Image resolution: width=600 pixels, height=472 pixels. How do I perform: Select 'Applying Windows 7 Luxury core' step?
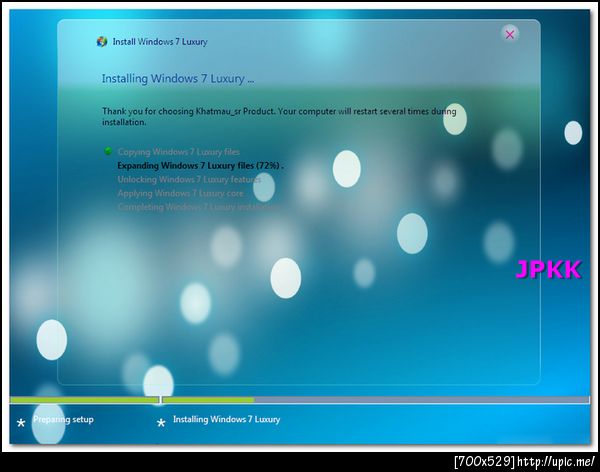(180, 193)
